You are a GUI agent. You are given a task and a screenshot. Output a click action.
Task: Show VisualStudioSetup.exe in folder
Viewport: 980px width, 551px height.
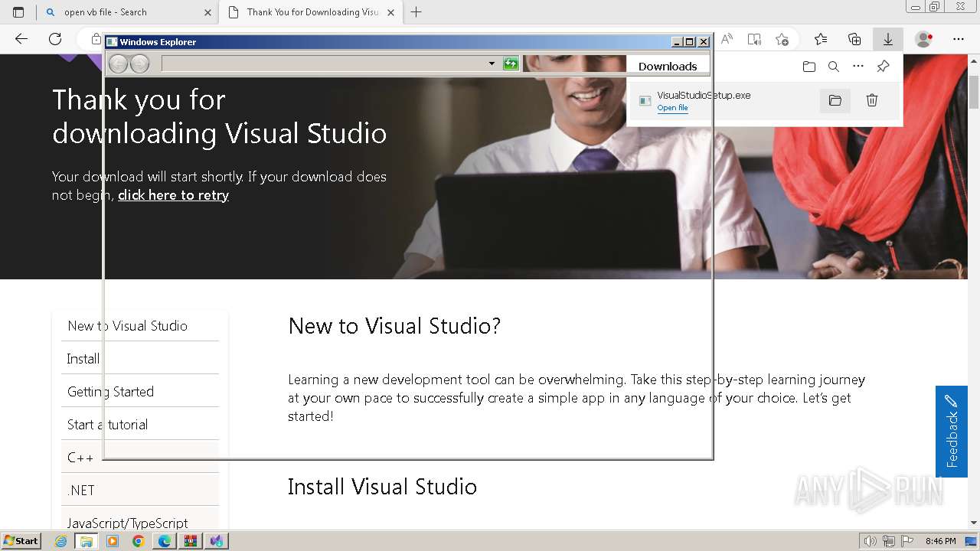point(835,100)
